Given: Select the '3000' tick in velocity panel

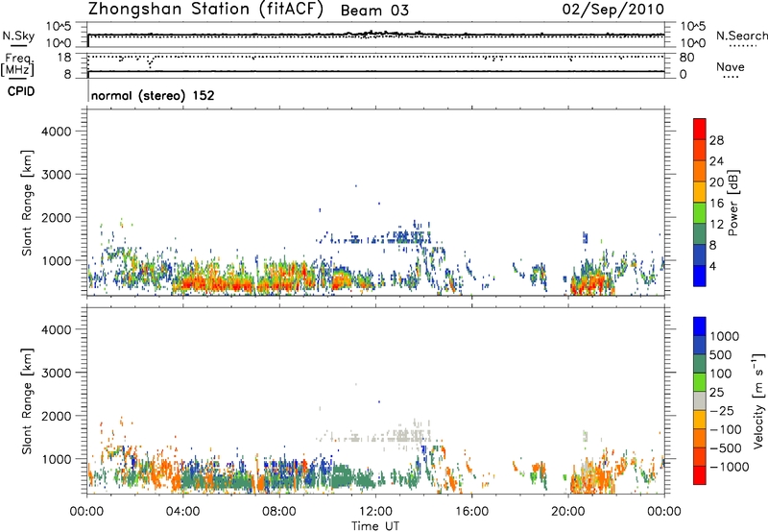Looking at the screenshot, I should pos(56,373).
